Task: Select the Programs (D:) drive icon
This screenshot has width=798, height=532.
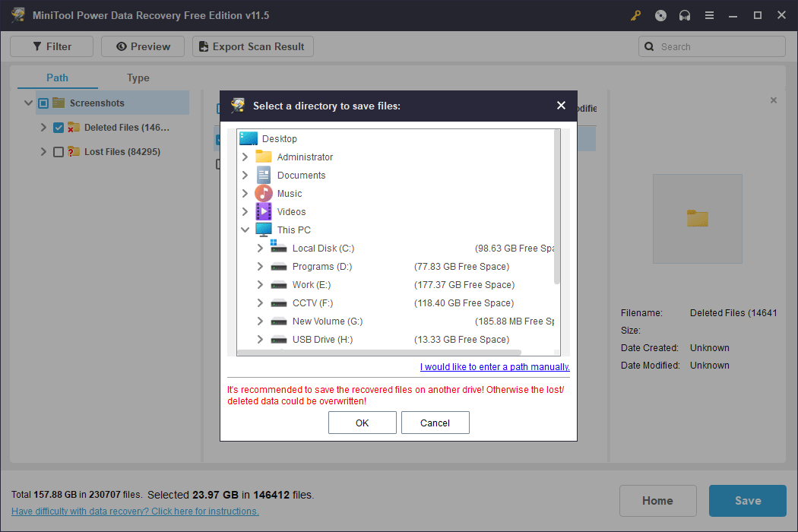Action: click(279, 267)
